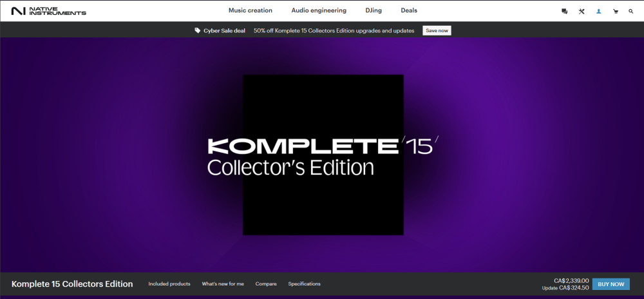The height and width of the screenshot is (299, 644).
Task: Open the support tools wrench icon
Action: tap(582, 12)
